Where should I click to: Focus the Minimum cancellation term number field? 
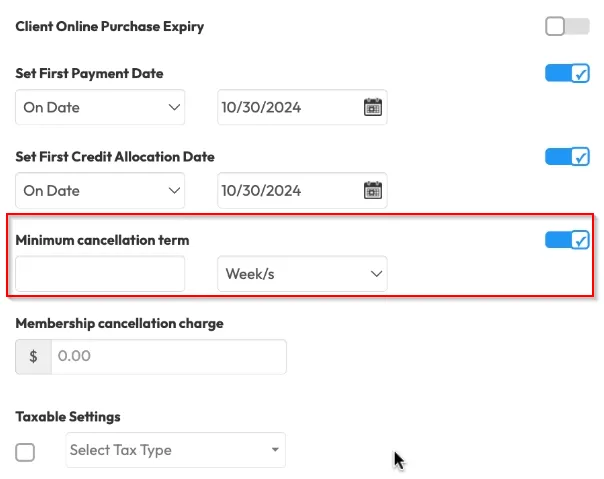[100, 273]
